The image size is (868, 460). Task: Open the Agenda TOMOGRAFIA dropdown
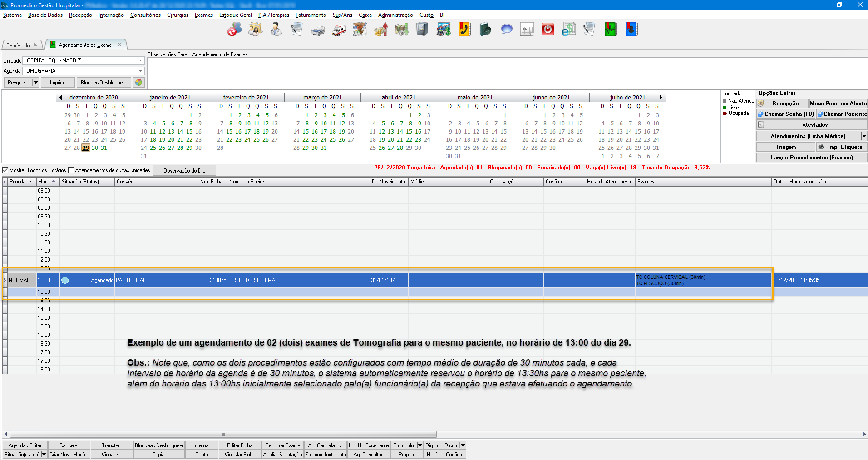[140, 71]
